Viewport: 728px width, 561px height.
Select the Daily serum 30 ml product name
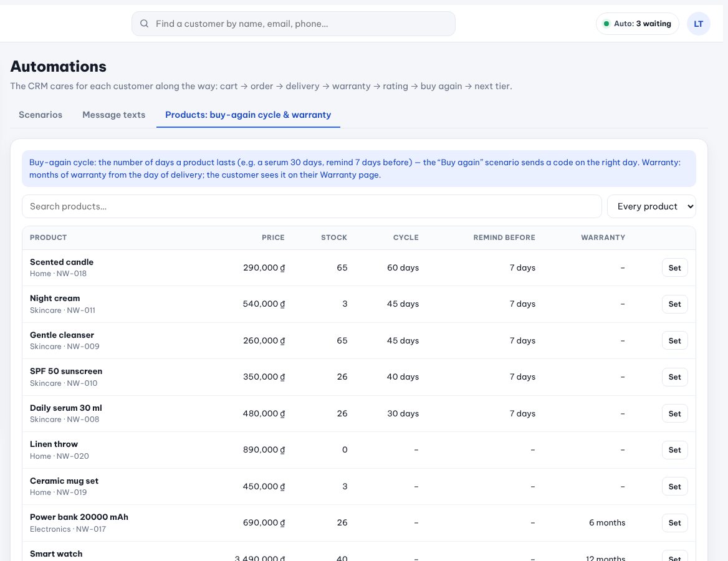(66, 408)
